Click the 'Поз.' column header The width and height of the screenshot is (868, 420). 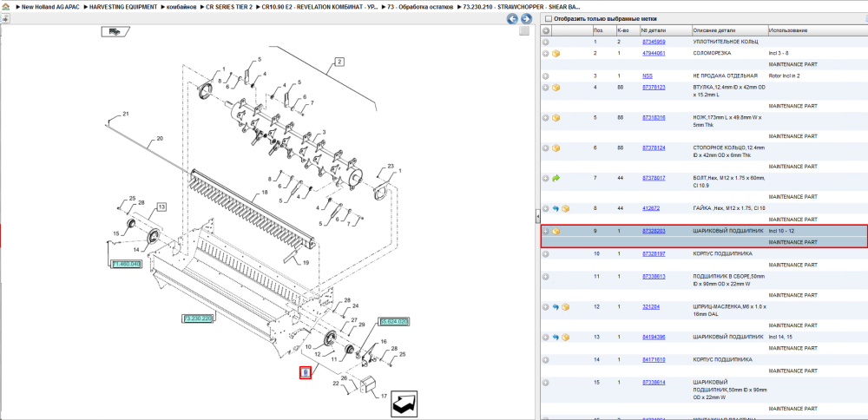(x=603, y=30)
